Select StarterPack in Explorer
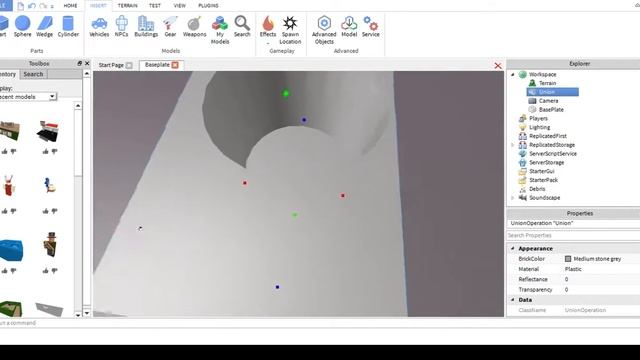 click(x=543, y=180)
